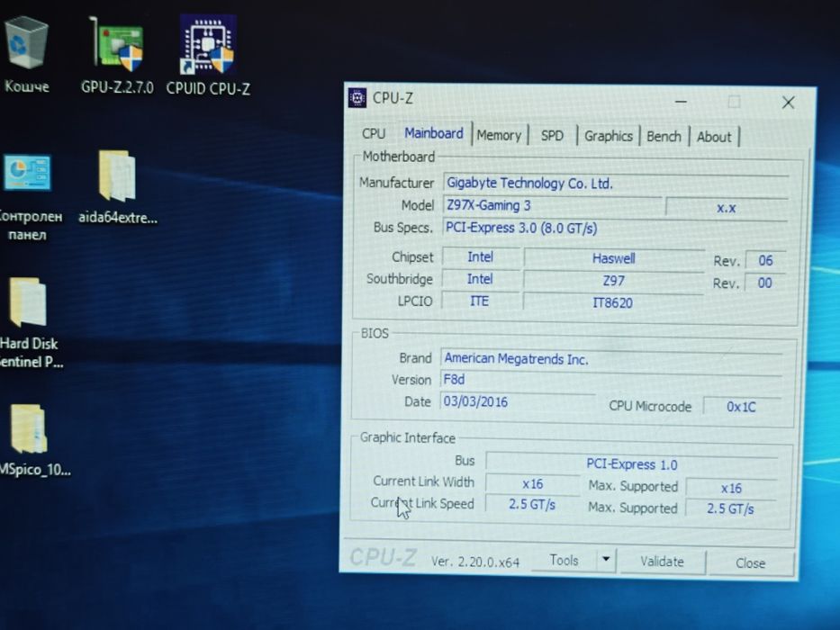840x630 pixels.
Task: Click the Southbridge Rev. value 00
Action: coord(765,283)
